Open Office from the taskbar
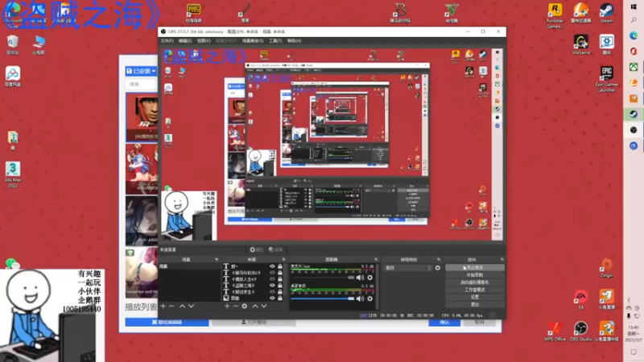The width and height of the screenshot is (644, 362). [634, 51]
